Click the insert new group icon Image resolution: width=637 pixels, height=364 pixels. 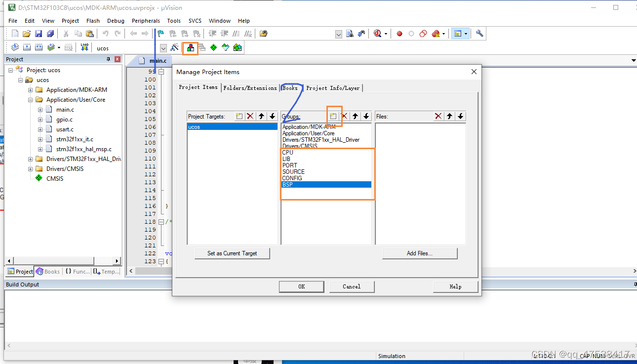(x=334, y=116)
